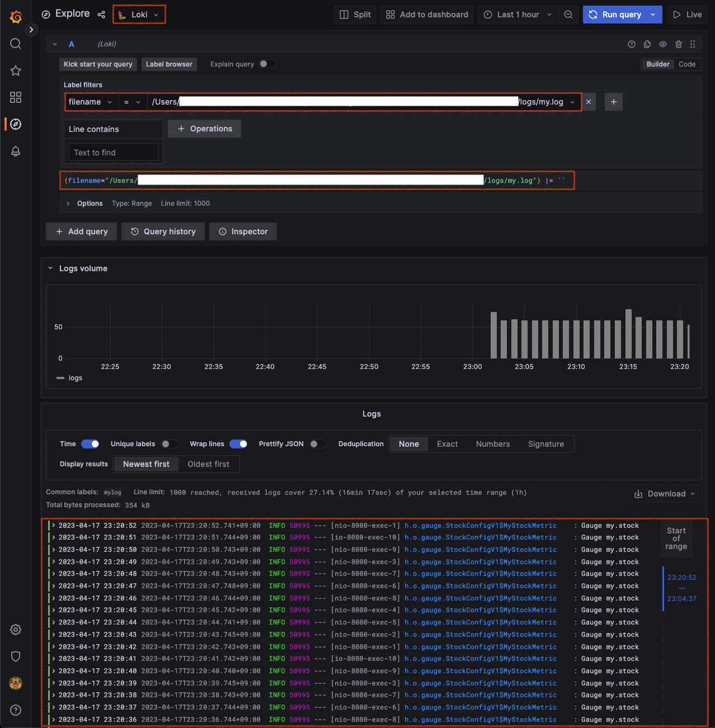Click the tallest bar in Logs volume chart

(628, 334)
